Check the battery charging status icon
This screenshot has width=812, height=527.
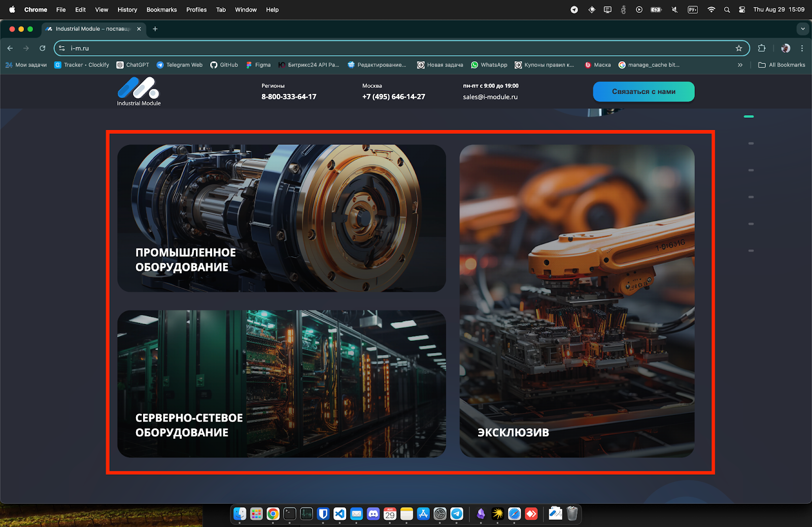tap(656, 10)
